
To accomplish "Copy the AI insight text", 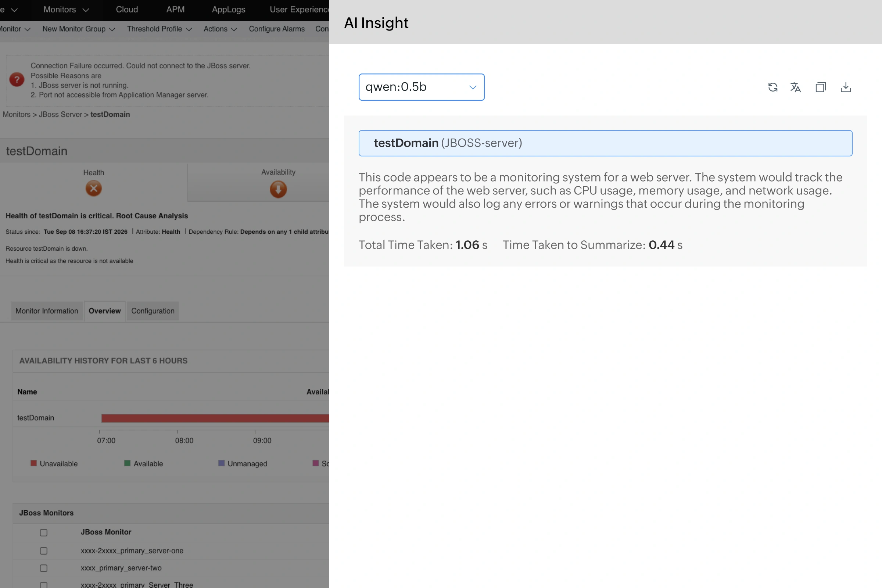I will tap(821, 87).
